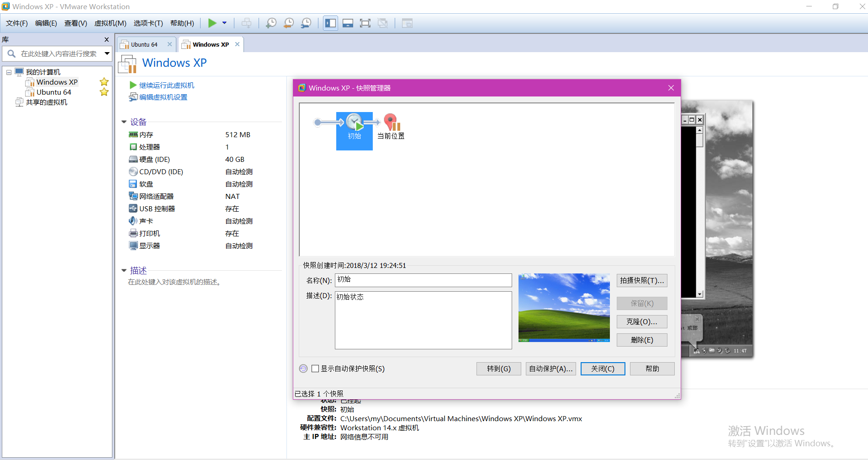
Task: Close the Windows XP tab
Action: (x=237, y=44)
